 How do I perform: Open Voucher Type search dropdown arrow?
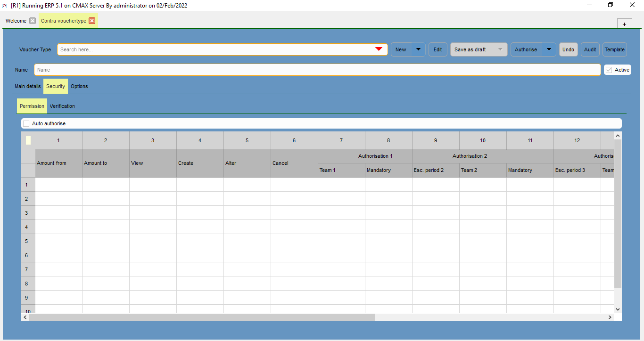point(379,49)
